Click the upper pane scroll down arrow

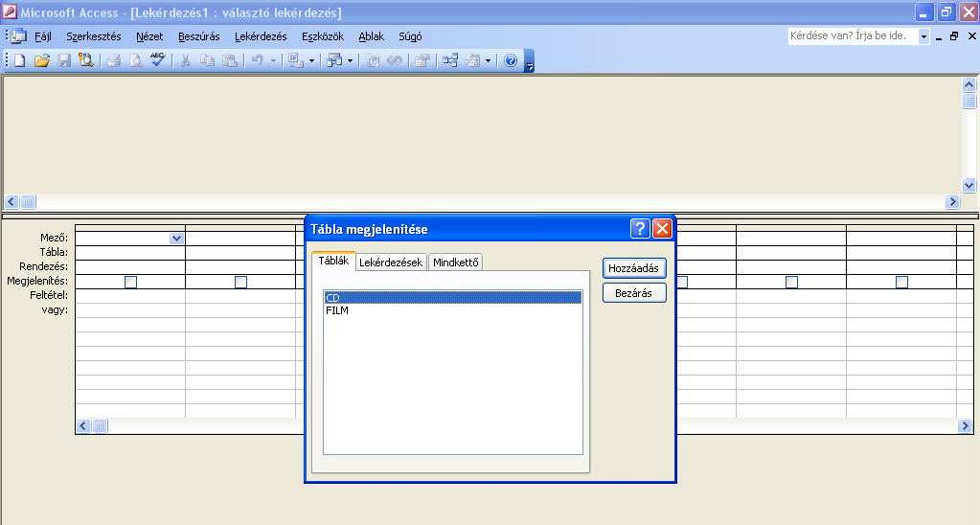[x=969, y=185]
